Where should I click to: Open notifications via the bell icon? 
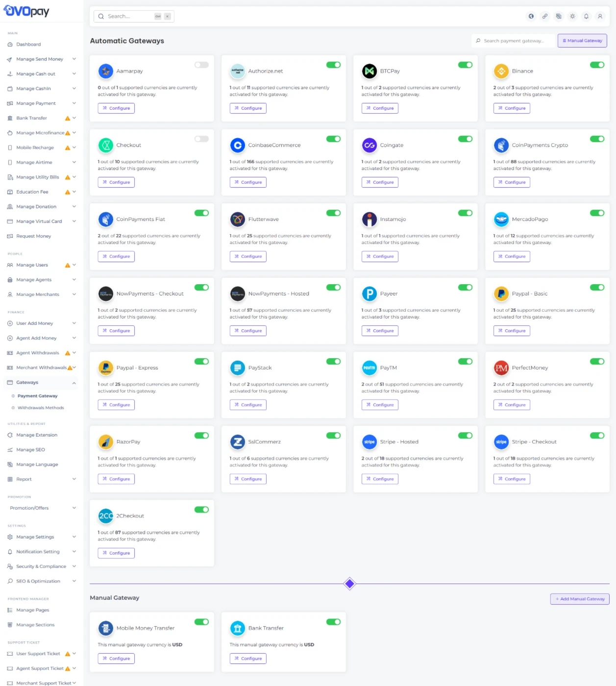click(586, 16)
